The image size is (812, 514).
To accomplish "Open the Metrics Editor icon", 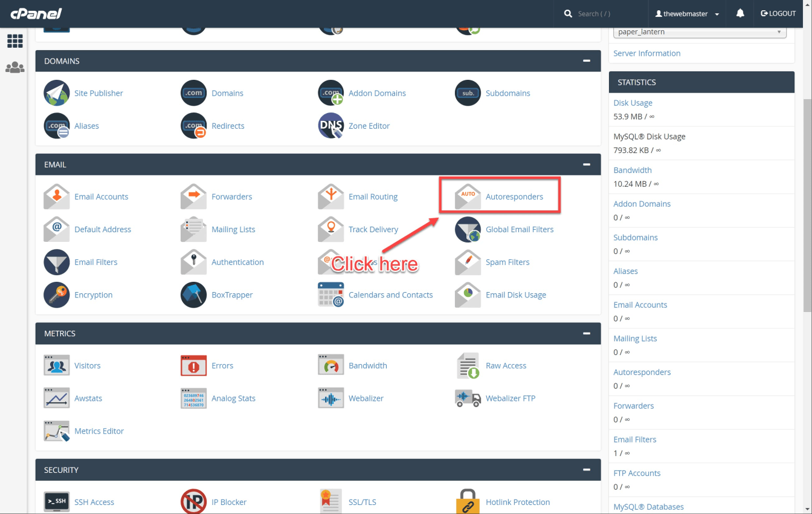I will pyautogui.click(x=57, y=431).
